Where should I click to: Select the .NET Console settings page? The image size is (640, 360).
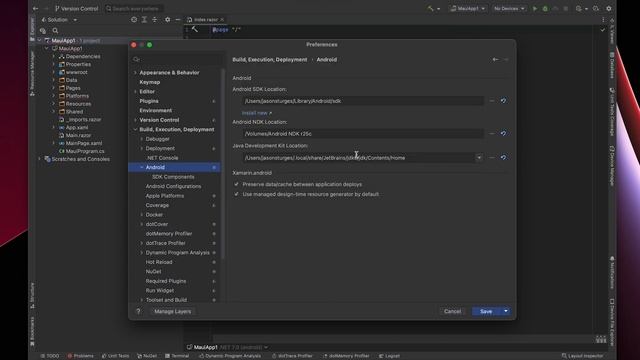click(x=162, y=158)
